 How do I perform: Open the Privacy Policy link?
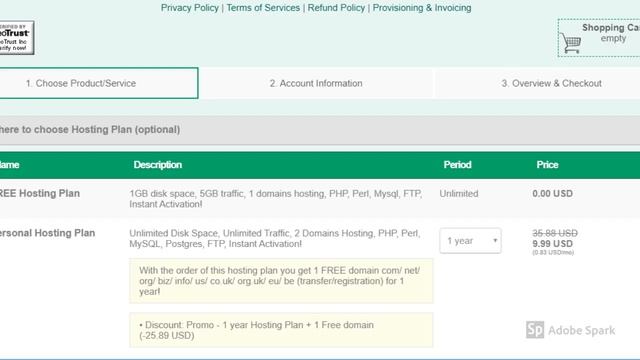189,8
